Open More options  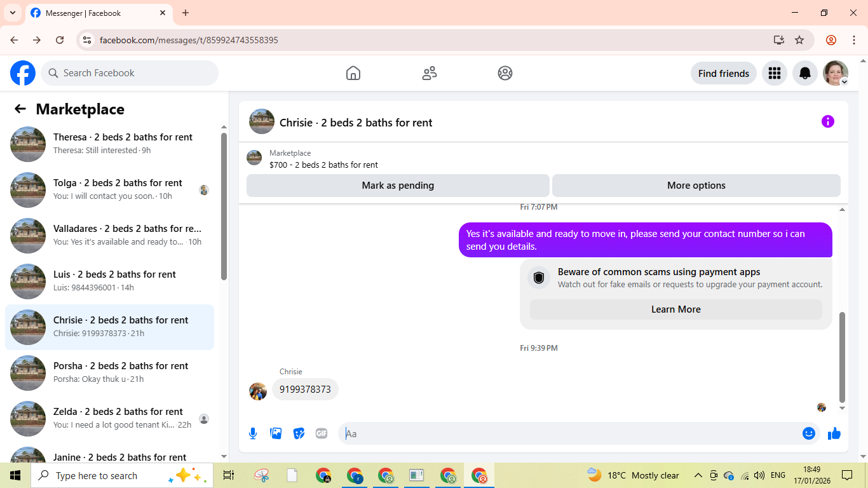(696, 186)
